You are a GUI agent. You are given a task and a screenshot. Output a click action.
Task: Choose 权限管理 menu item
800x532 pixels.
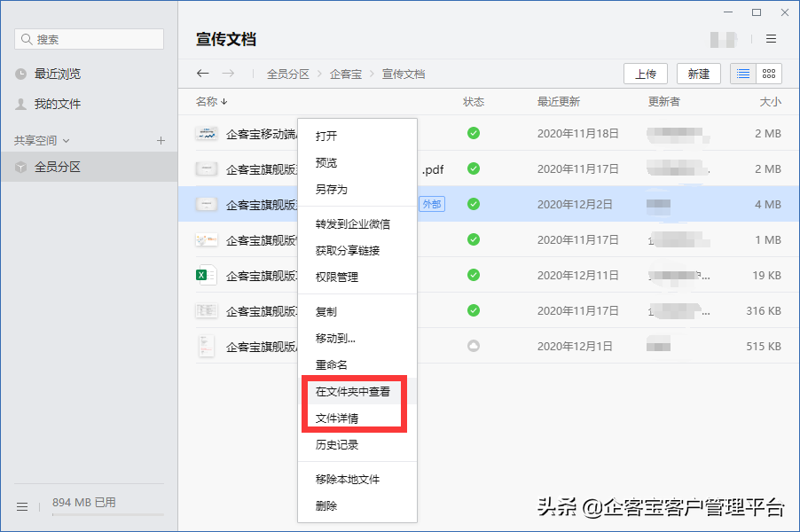point(357,277)
